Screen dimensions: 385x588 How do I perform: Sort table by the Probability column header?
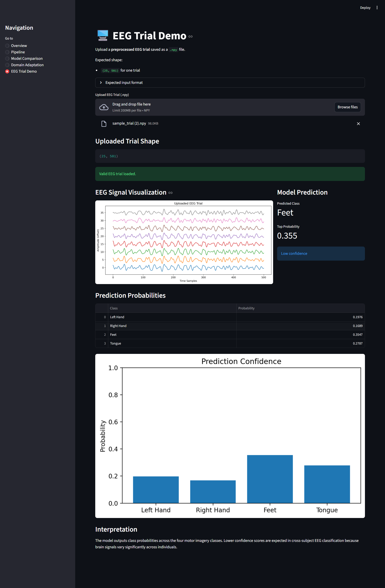click(x=300, y=308)
